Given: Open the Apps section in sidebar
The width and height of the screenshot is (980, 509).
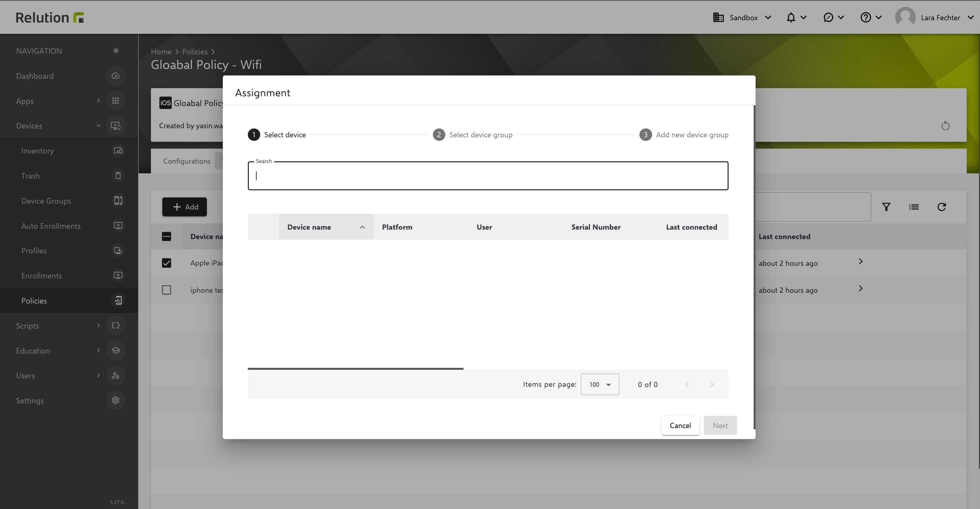Looking at the screenshot, I should tap(25, 100).
